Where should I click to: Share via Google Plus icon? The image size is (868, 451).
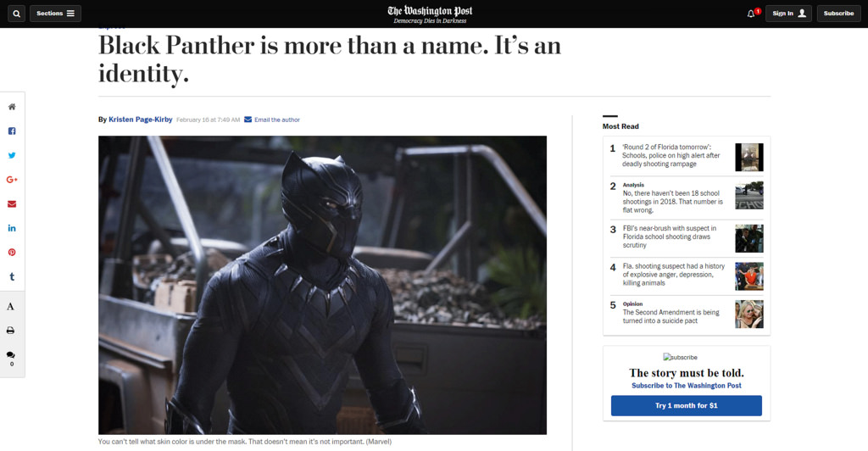click(12, 180)
